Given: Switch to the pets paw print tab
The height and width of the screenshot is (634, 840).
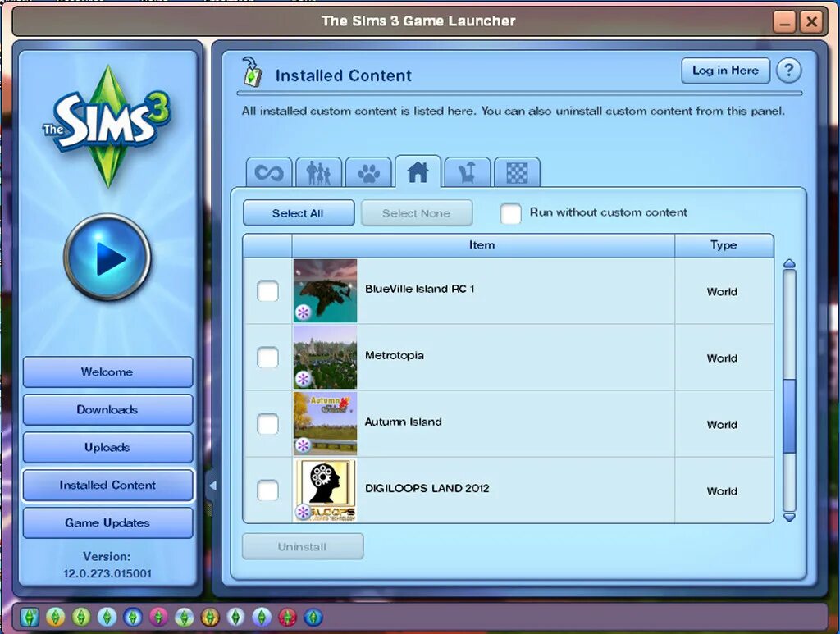Looking at the screenshot, I should tap(368, 172).
